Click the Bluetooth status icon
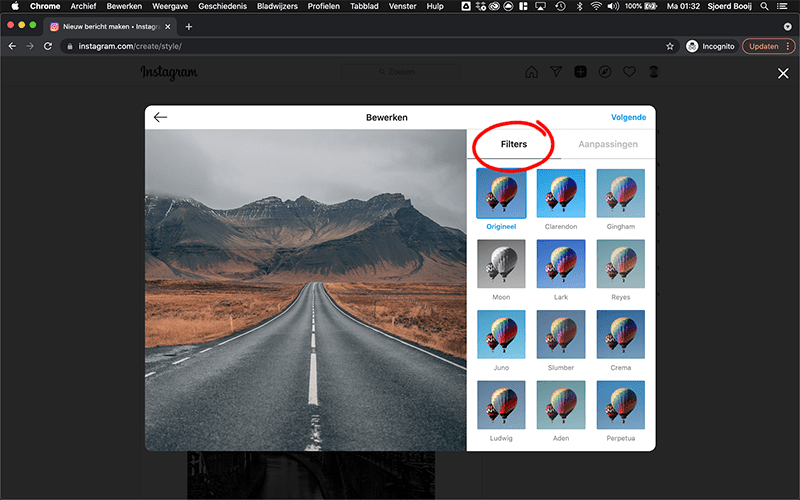 tap(579, 6)
